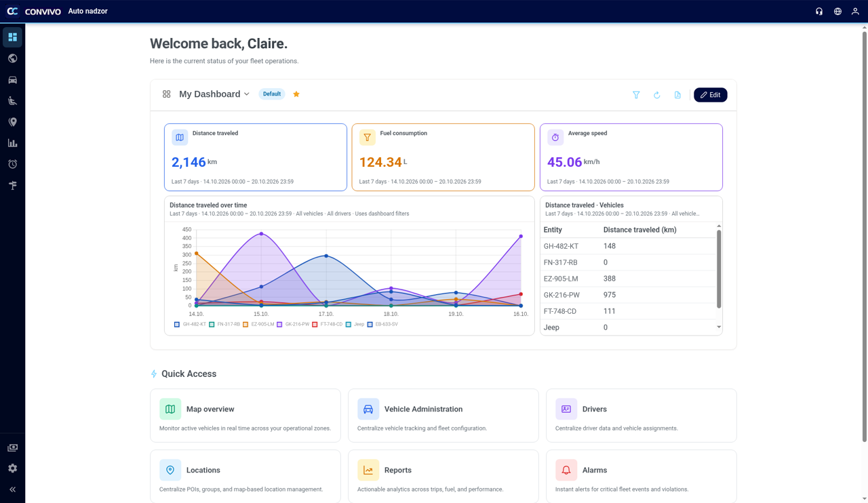
Task: Open the Locations quick access card
Action: [245, 477]
